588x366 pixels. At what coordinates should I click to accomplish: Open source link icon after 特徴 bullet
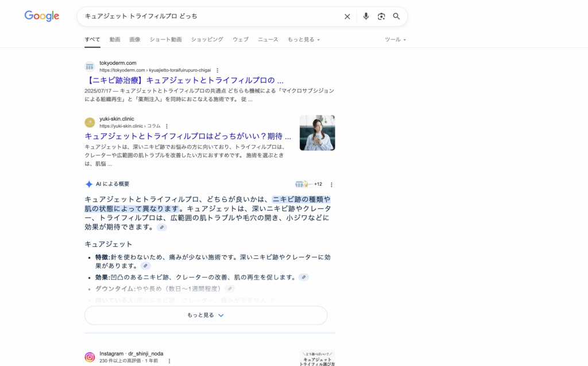[145, 266]
